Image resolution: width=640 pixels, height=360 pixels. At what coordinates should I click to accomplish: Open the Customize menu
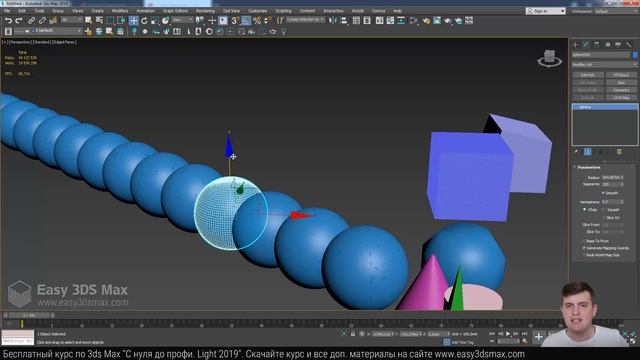(258, 11)
